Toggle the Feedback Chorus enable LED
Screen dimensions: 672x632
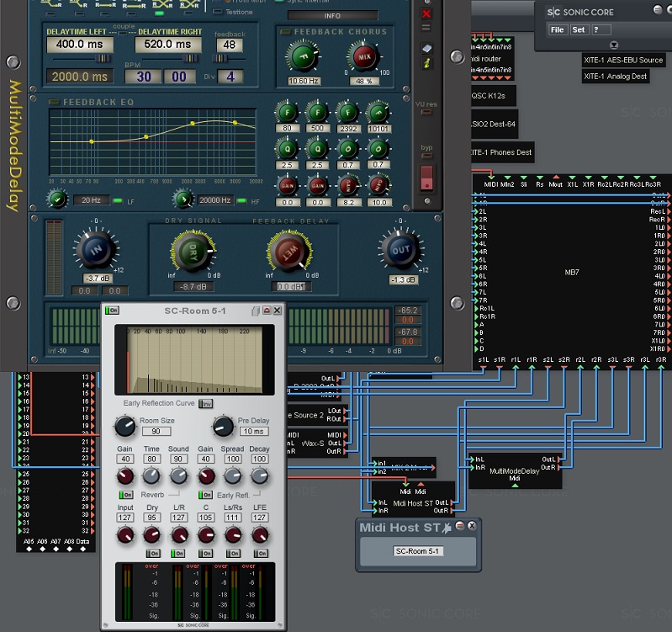[284, 32]
